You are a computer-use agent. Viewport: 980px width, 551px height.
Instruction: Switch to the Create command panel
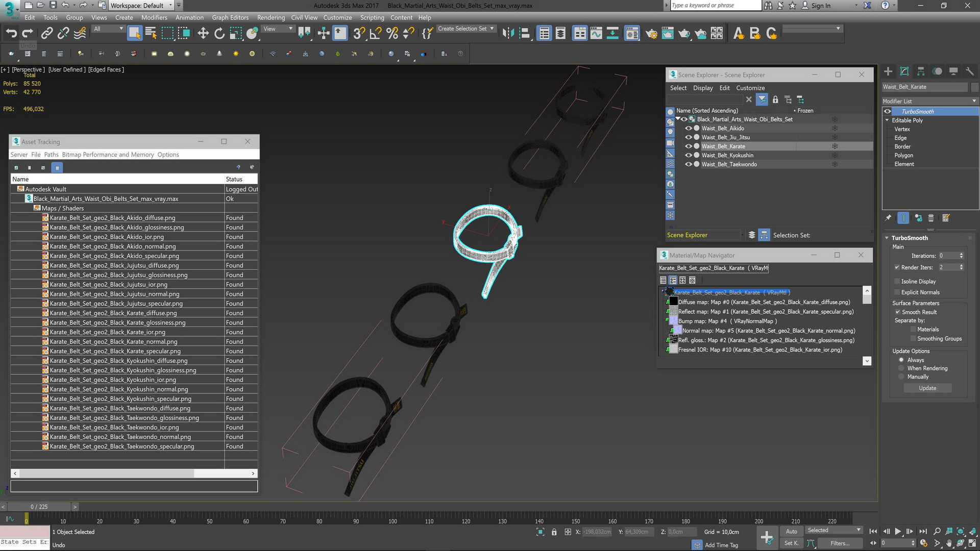point(888,71)
